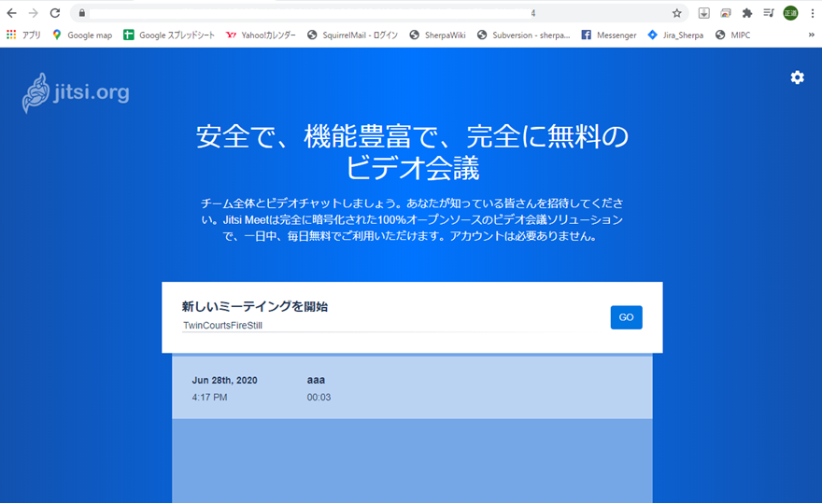The height and width of the screenshot is (504, 822).
Task: Click the browser address bar
Action: 377,13
